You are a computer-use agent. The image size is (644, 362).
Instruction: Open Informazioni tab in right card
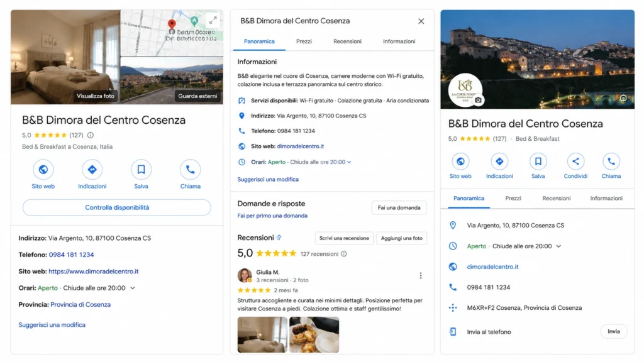pyautogui.click(x=606, y=198)
